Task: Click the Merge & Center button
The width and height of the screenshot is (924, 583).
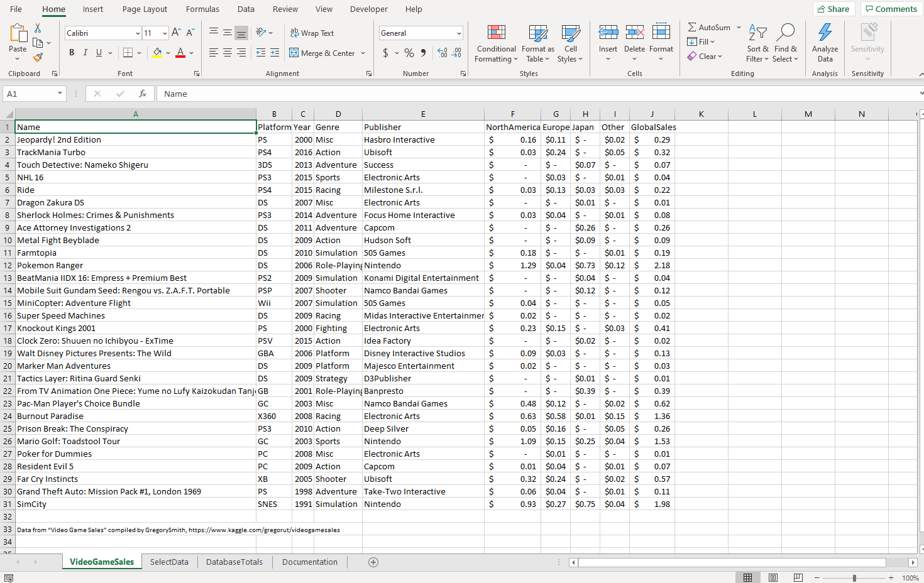Action: (x=322, y=53)
